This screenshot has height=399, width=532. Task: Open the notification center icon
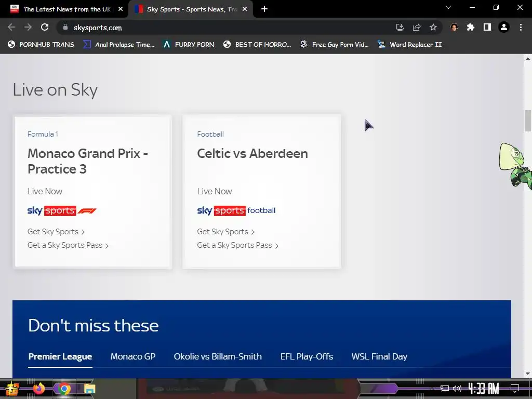tap(515, 389)
